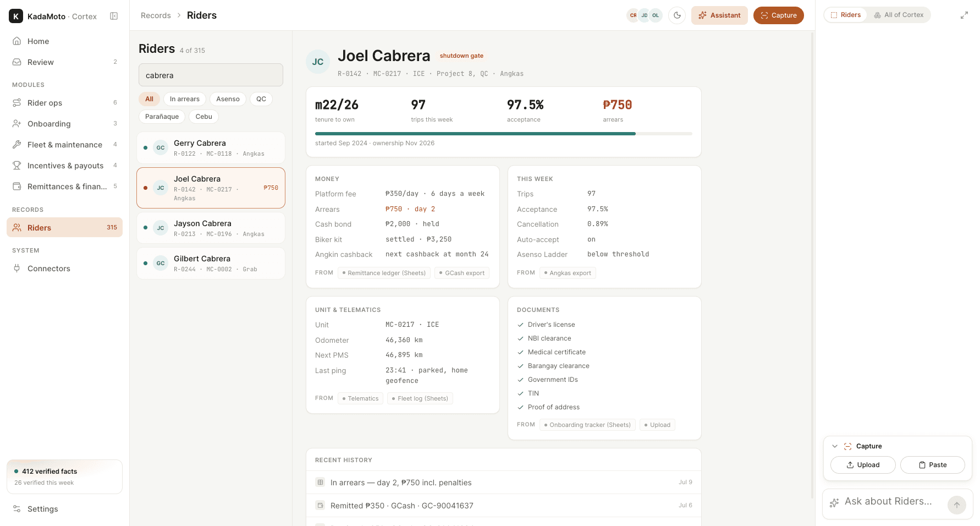Screen dimensions: 980x526
Task: Filter riders by In arrears
Action: pos(185,99)
